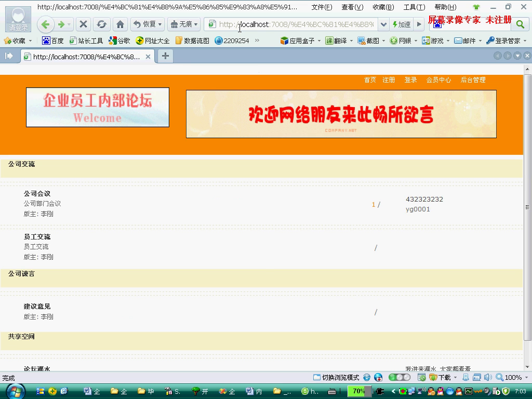The image size is (532, 399).
Task: Open the 查看(V) menu
Action: click(352, 7)
